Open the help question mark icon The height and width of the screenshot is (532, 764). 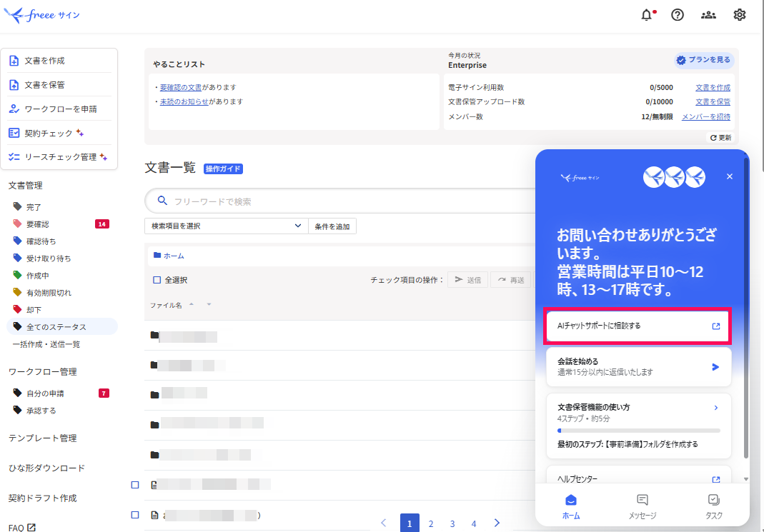678,15
